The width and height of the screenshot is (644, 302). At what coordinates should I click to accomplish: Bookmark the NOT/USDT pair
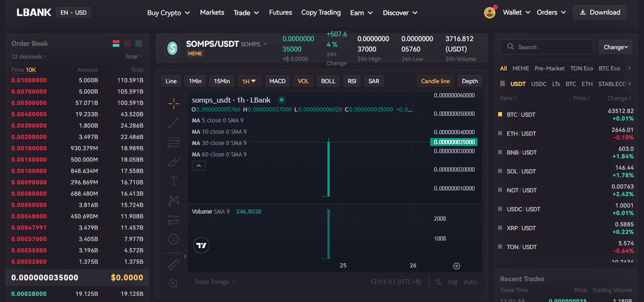501,190
